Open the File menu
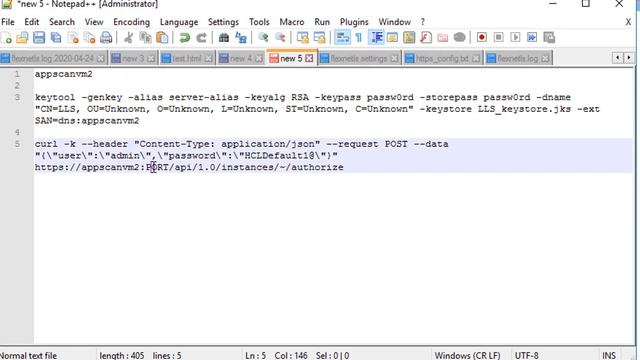The image size is (640, 360). pos(8,22)
